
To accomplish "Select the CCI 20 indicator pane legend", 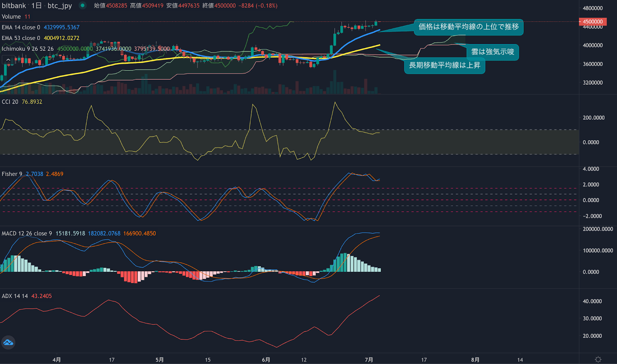I will [x=12, y=101].
